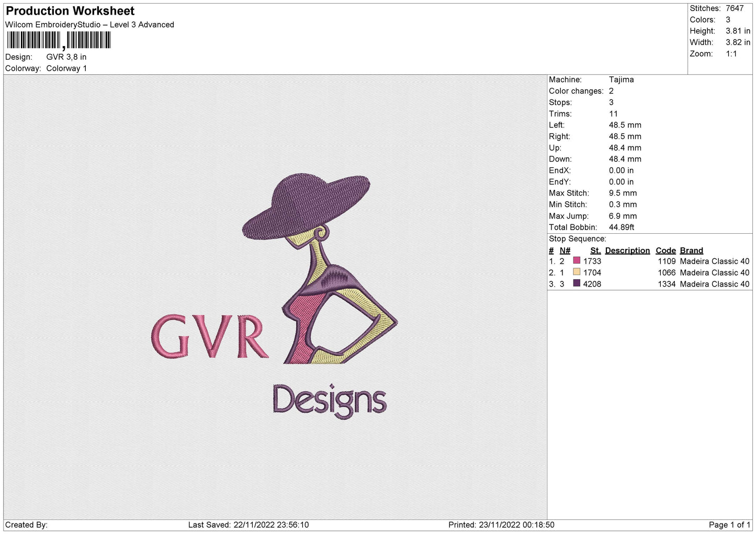This screenshot has height=534, width=756.
Task: Click thread code 1334
Action: click(x=667, y=284)
